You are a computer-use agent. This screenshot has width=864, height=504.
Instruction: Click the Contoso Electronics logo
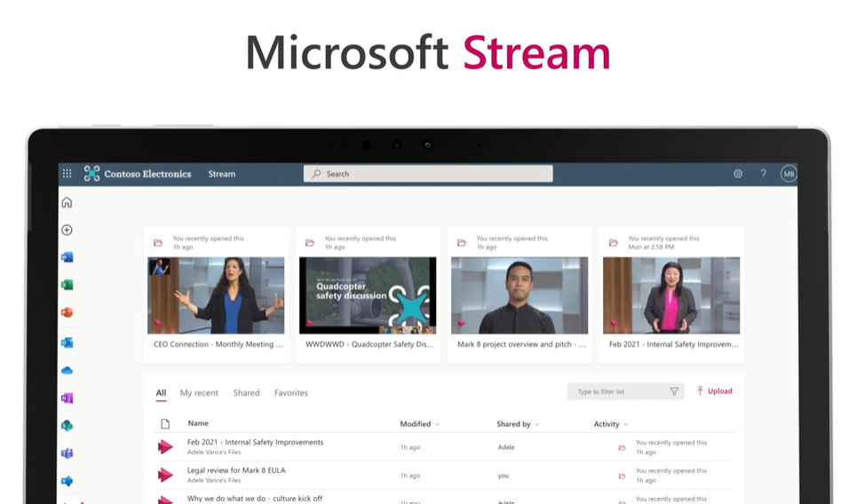pyautogui.click(x=92, y=174)
